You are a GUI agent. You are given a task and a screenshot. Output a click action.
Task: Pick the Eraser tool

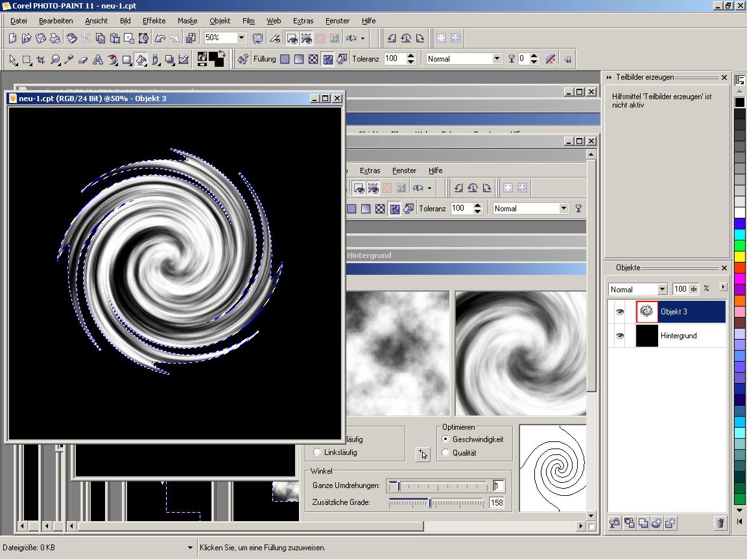click(83, 60)
